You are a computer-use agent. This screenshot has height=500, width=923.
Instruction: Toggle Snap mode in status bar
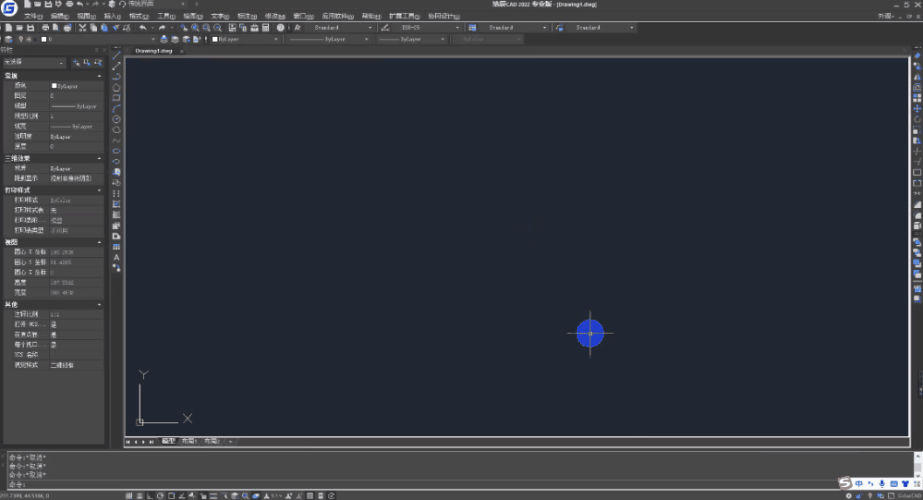pyautogui.click(x=128, y=496)
